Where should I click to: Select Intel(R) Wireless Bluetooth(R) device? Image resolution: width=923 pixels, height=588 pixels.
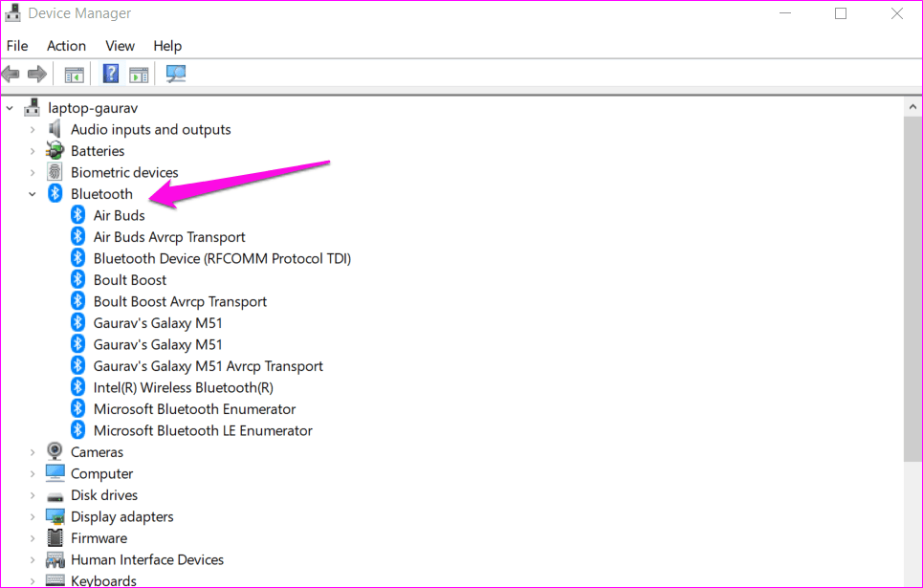183,387
